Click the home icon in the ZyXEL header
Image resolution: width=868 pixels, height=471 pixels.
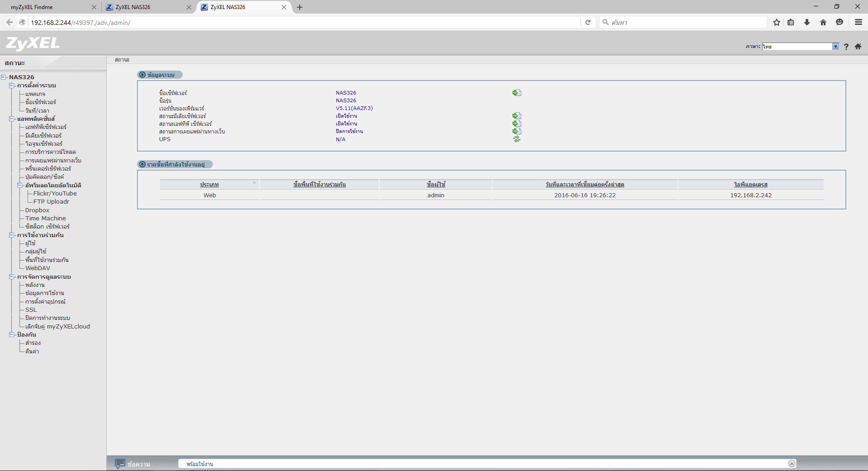click(x=858, y=47)
